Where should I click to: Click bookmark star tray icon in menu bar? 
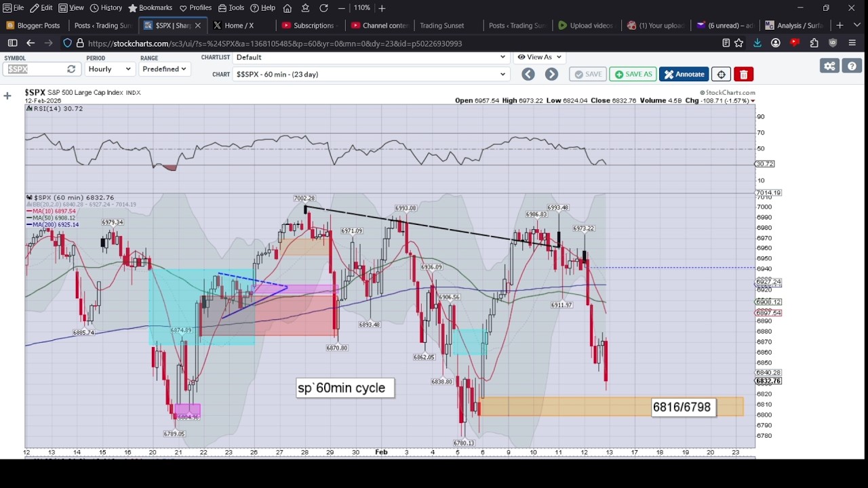tap(305, 8)
